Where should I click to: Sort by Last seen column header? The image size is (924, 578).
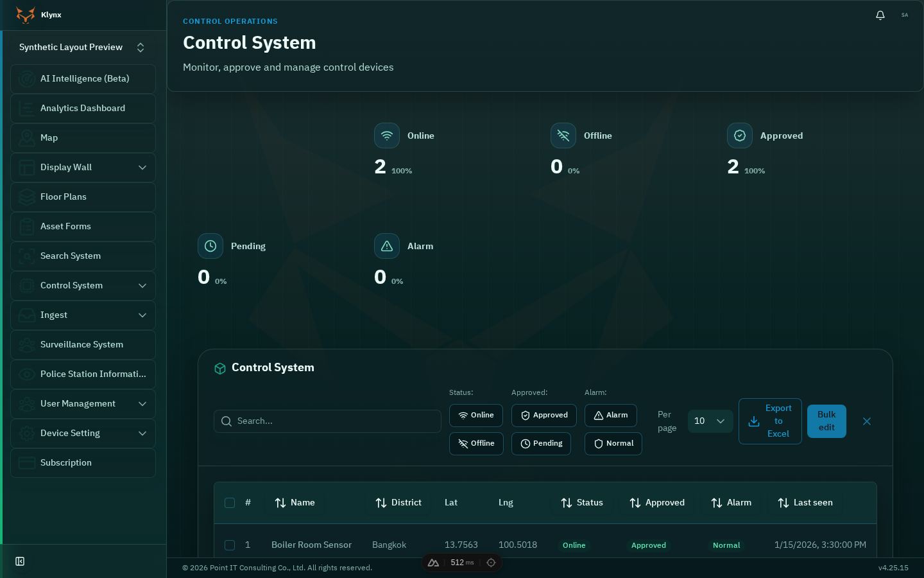coord(805,503)
